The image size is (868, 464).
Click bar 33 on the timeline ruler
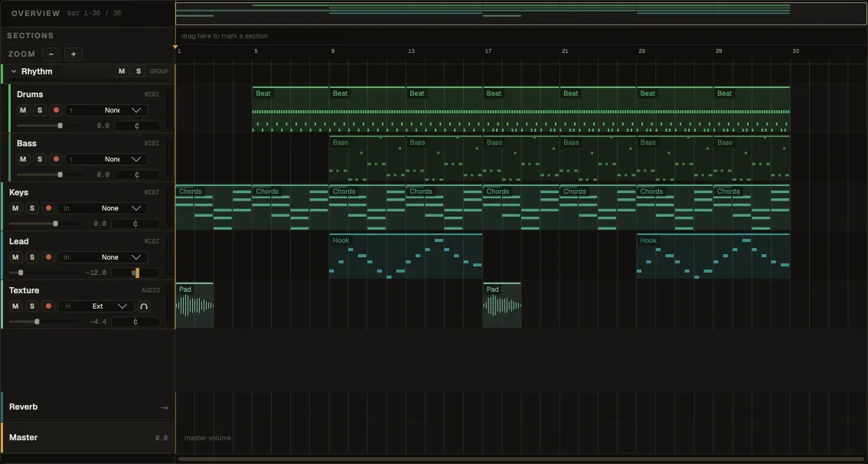(795, 51)
